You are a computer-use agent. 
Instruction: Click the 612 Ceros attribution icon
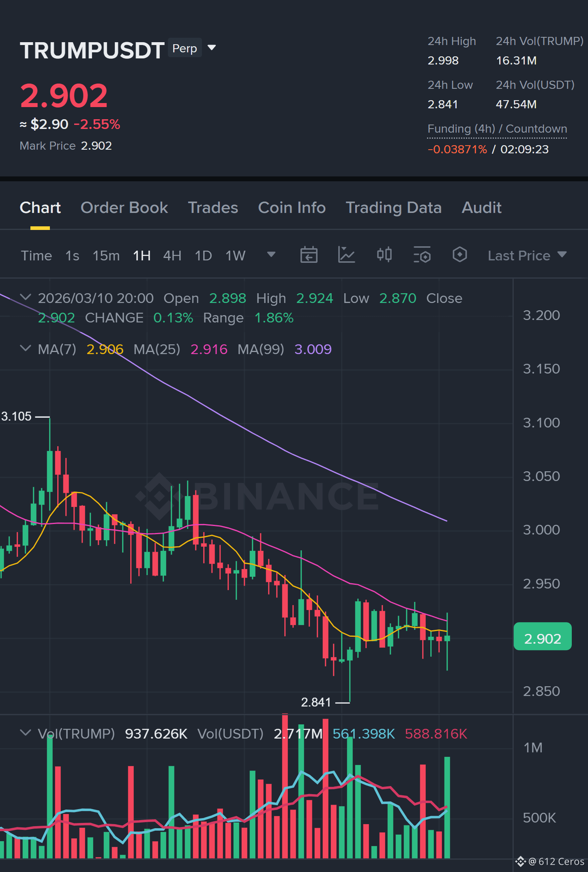tap(520, 861)
